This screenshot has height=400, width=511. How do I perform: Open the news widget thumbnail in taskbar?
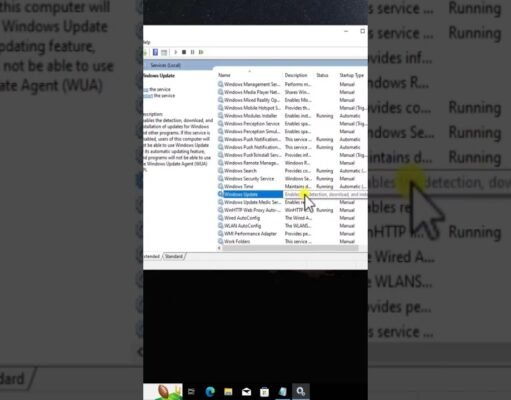(163, 392)
